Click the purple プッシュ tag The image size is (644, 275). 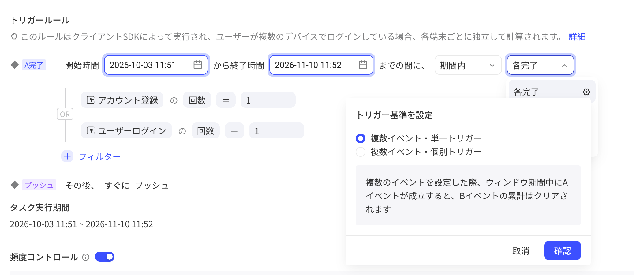pos(39,185)
